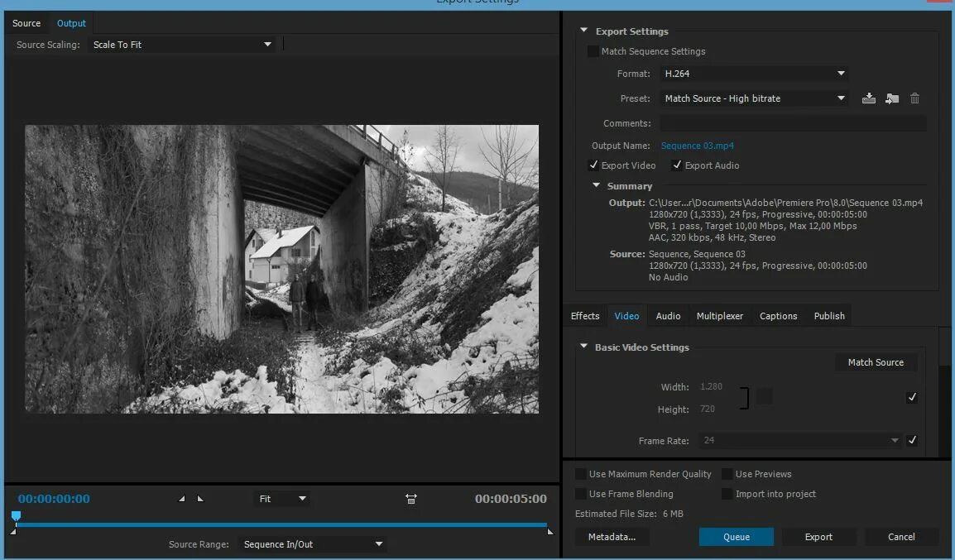The height and width of the screenshot is (560, 955).
Task: Click the Set In Point icon
Action: [x=181, y=499]
